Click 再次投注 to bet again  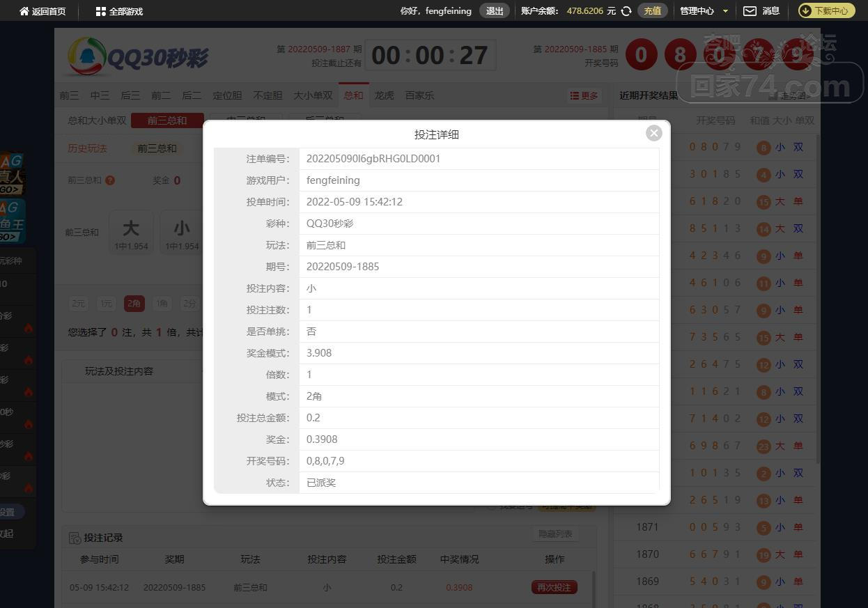555,587
